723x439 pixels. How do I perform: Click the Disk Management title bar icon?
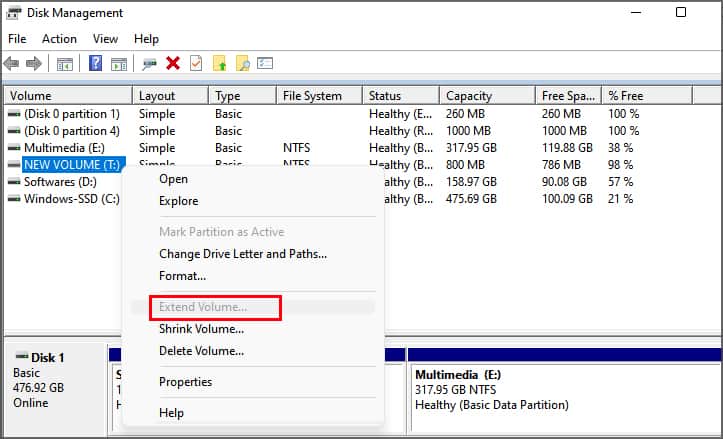coord(14,13)
